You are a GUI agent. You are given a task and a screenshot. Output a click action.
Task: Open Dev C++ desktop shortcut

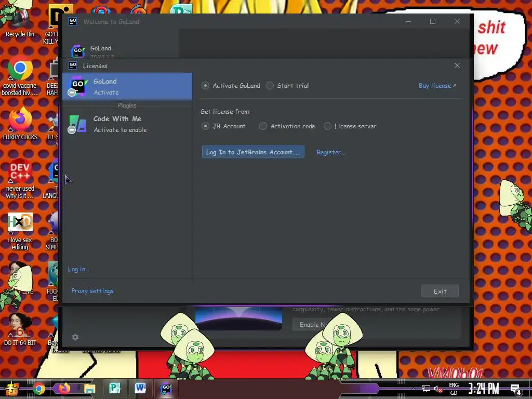20,178
